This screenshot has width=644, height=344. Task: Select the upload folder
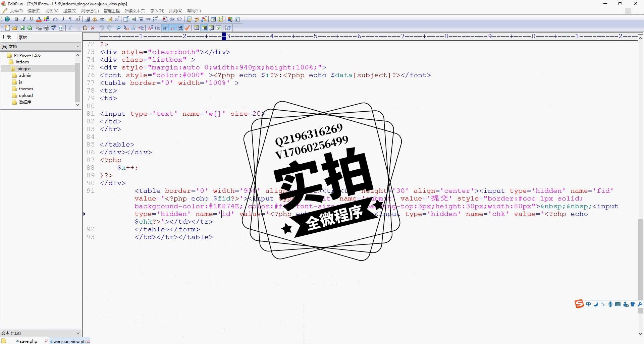click(26, 95)
